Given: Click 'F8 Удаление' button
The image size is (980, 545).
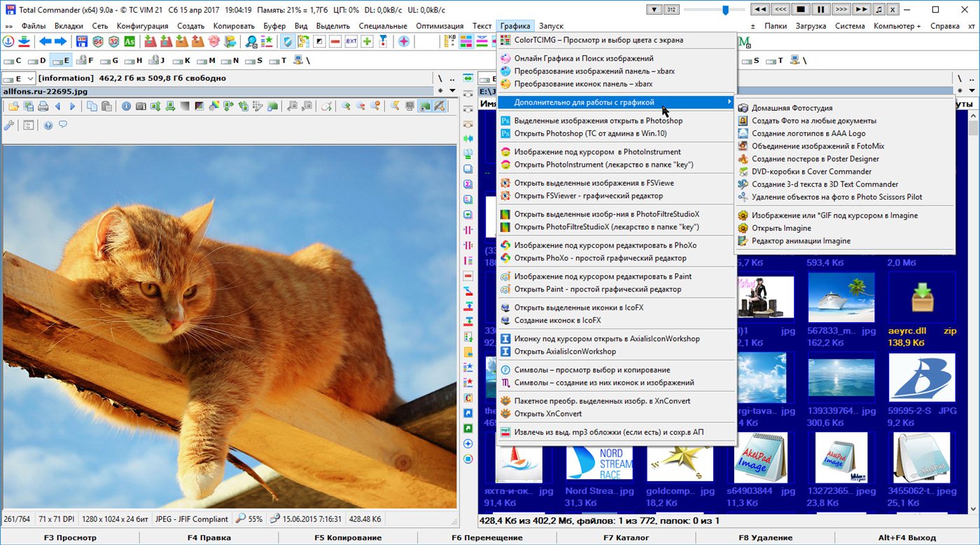Looking at the screenshot, I should pos(766,538).
